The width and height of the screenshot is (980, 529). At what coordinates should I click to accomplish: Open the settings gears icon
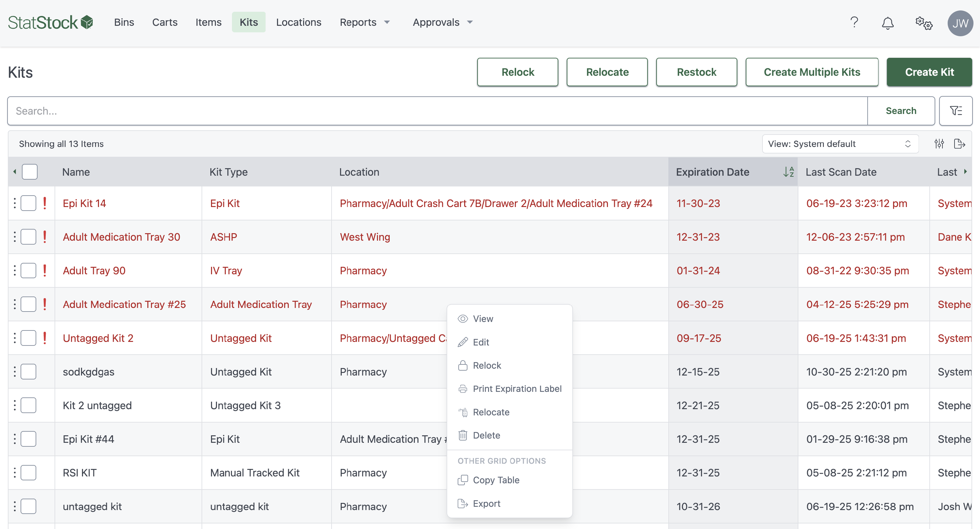(x=924, y=23)
